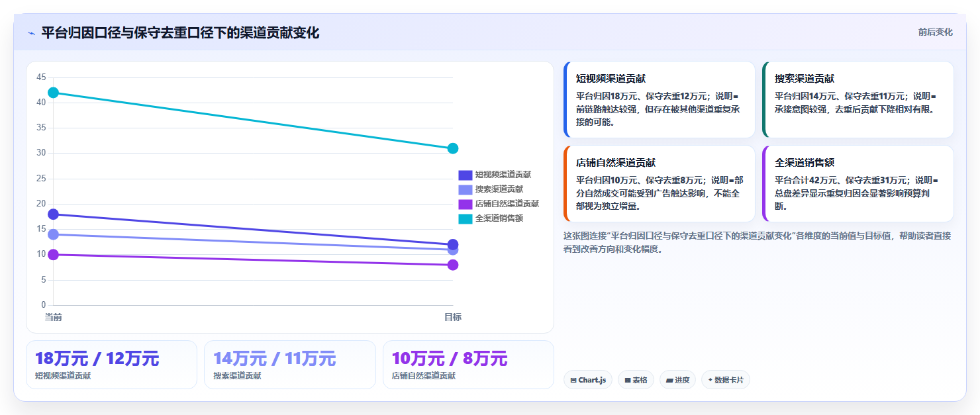Select the 表格 tag

click(636, 380)
